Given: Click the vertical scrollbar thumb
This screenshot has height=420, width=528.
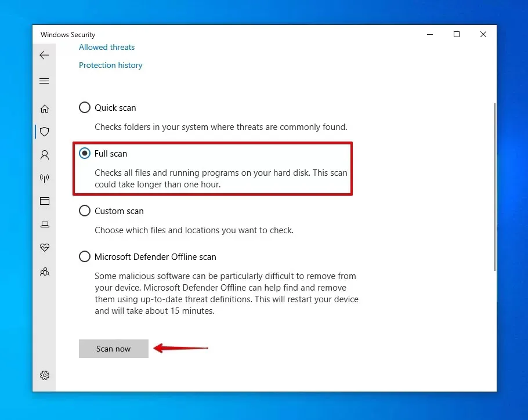Looking at the screenshot, I should tap(494, 186).
